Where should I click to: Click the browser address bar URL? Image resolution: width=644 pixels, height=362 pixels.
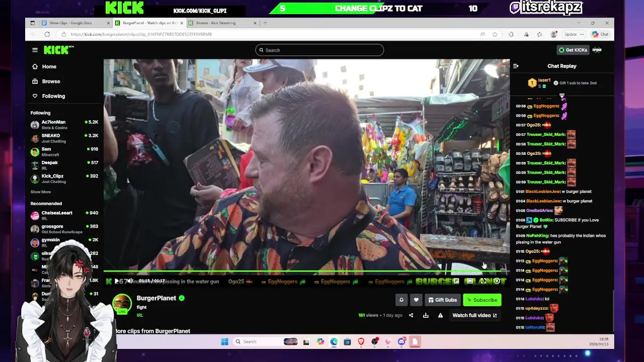(141, 34)
